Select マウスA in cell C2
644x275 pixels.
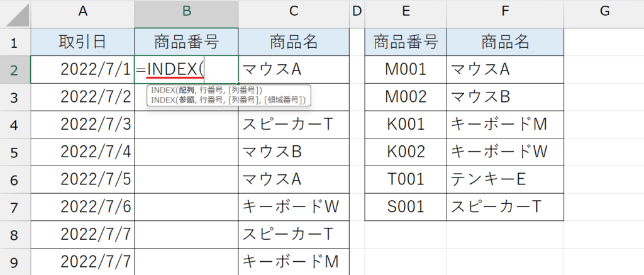[294, 70]
